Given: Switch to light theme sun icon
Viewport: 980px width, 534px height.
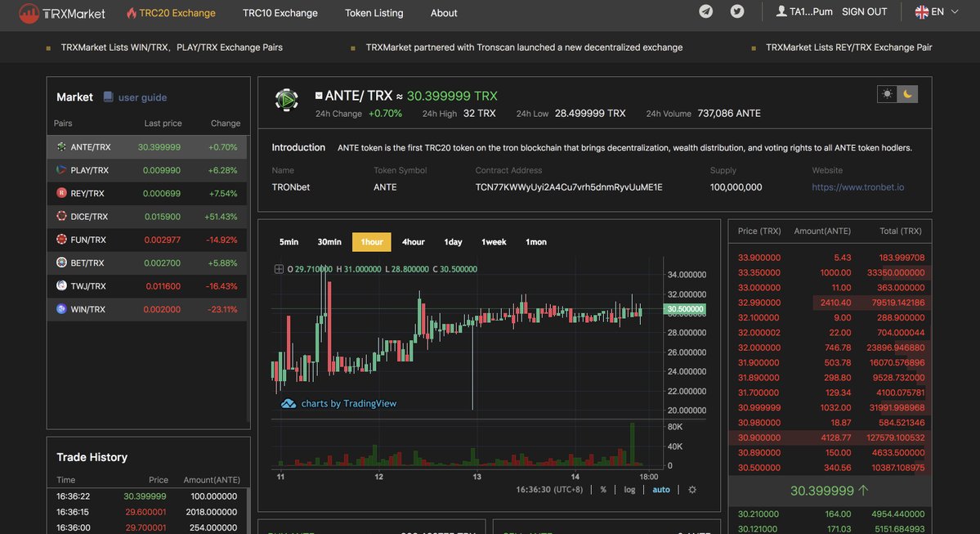Looking at the screenshot, I should (887, 94).
